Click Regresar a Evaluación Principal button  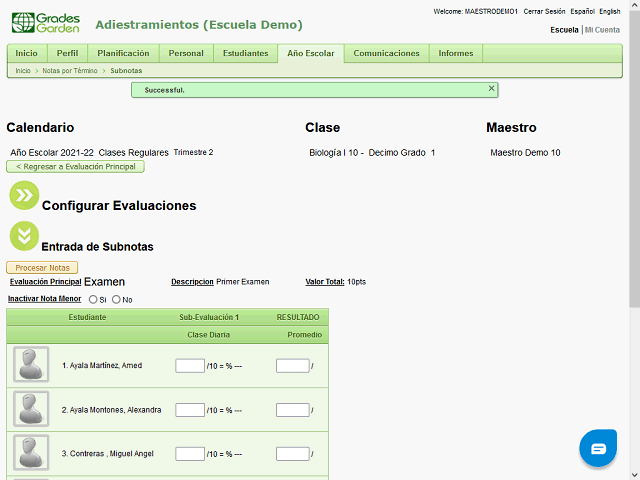(x=76, y=167)
